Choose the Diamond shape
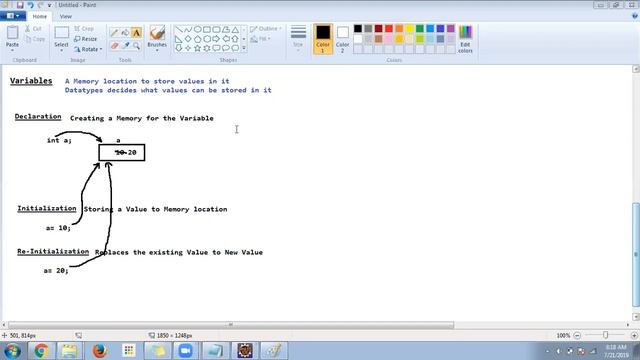This screenshot has width=640, height=360. (x=188, y=39)
